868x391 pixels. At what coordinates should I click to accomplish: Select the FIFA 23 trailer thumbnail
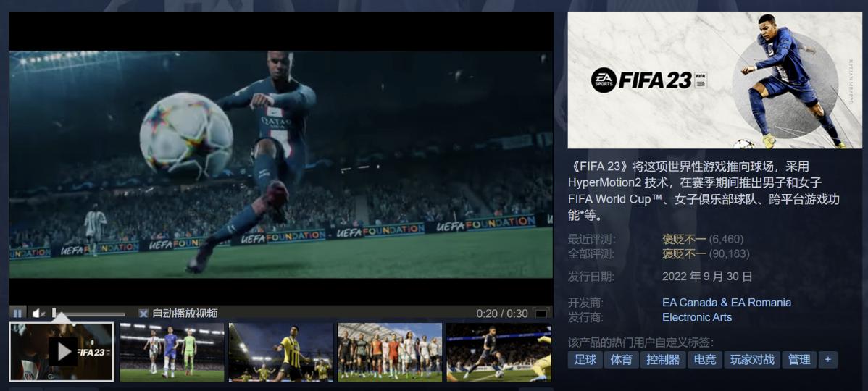[x=62, y=353]
